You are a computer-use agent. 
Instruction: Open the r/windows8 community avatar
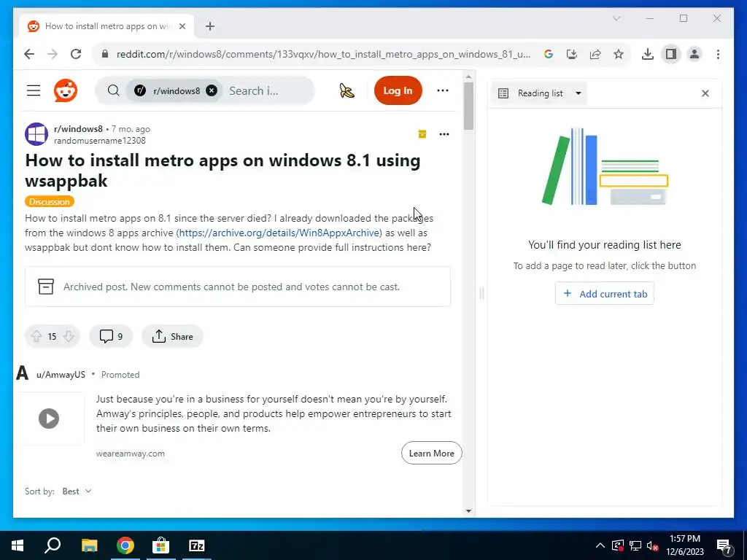click(x=36, y=134)
